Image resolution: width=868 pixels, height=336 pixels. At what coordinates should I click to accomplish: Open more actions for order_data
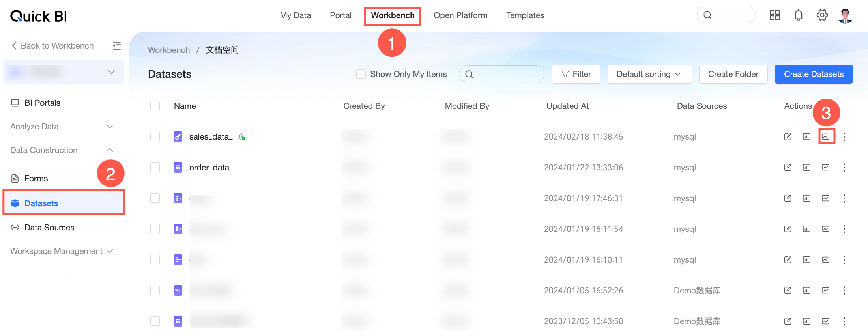(844, 168)
